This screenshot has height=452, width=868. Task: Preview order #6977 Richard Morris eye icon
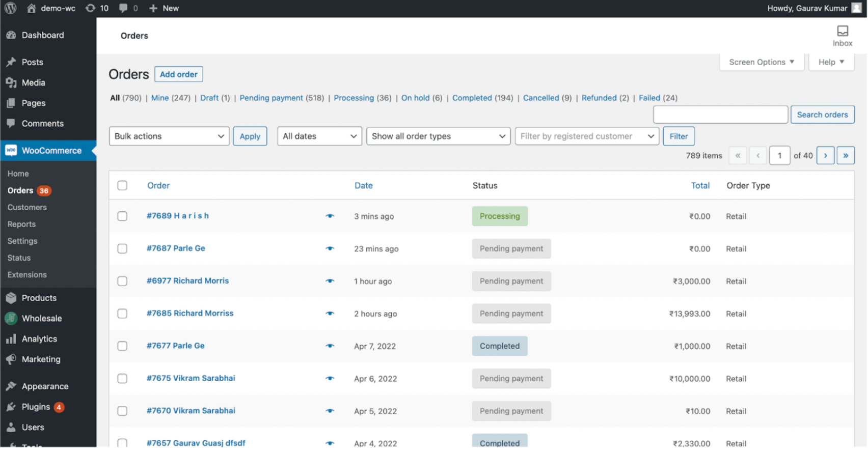click(330, 281)
